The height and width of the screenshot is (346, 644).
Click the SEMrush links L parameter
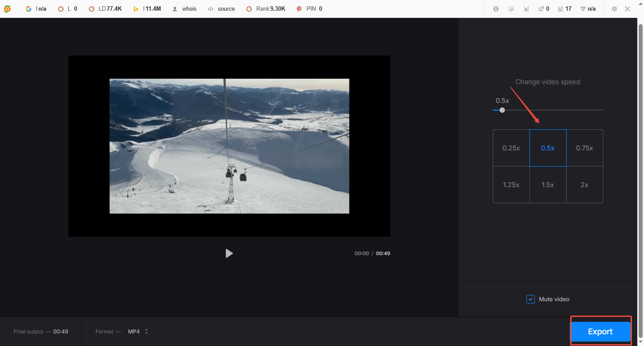[68, 9]
